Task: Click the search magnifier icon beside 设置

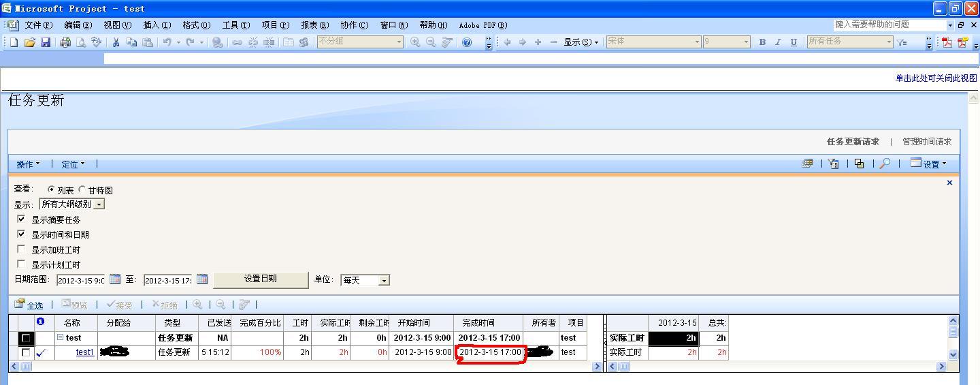Action: (x=885, y=164)
